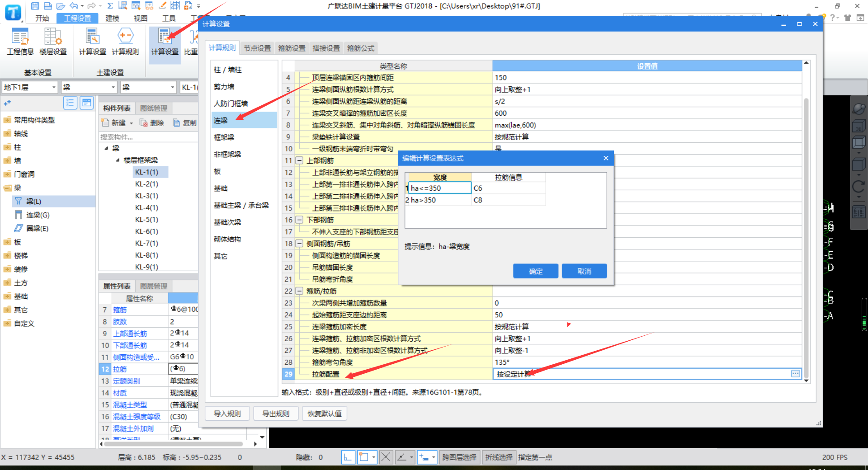Screen dimensions: 868x470
Task: Open dropdown arrow beside 新建
Action: [132, 123]
